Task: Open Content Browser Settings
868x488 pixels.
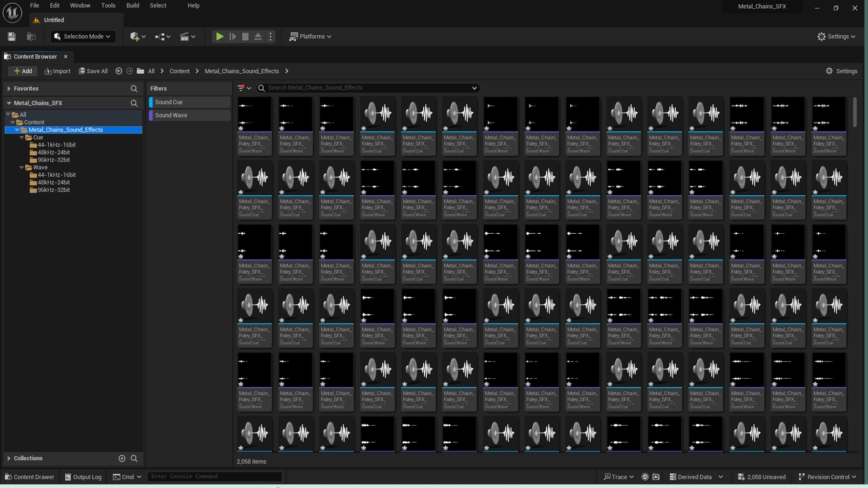Action: [842, 71]
